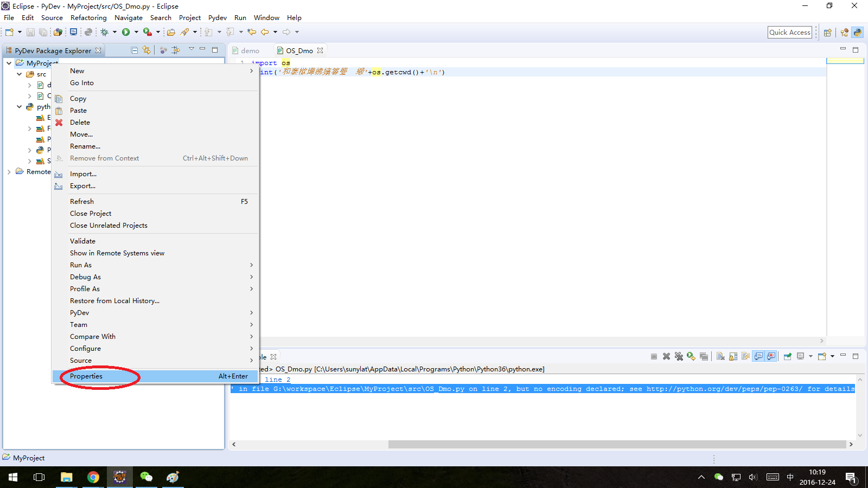Screen dimensions: 868x488
Task: Open Windows Start menu
Action: click(13, 477)
